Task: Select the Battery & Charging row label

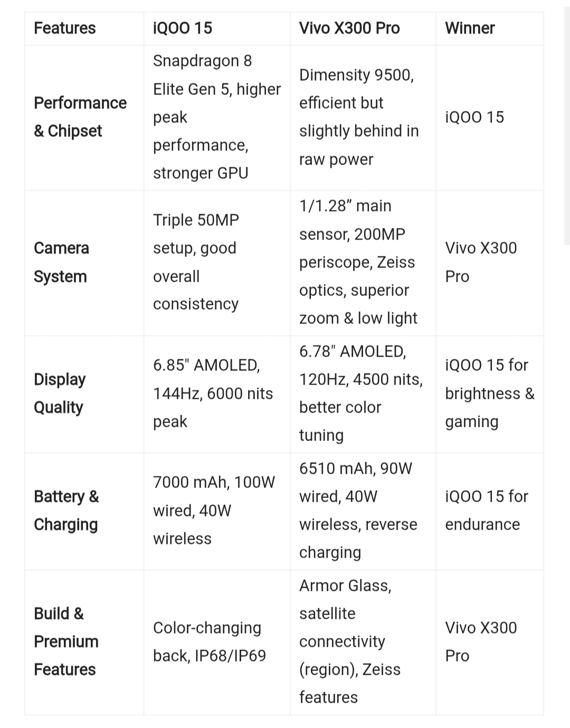Action: [66, 510]
